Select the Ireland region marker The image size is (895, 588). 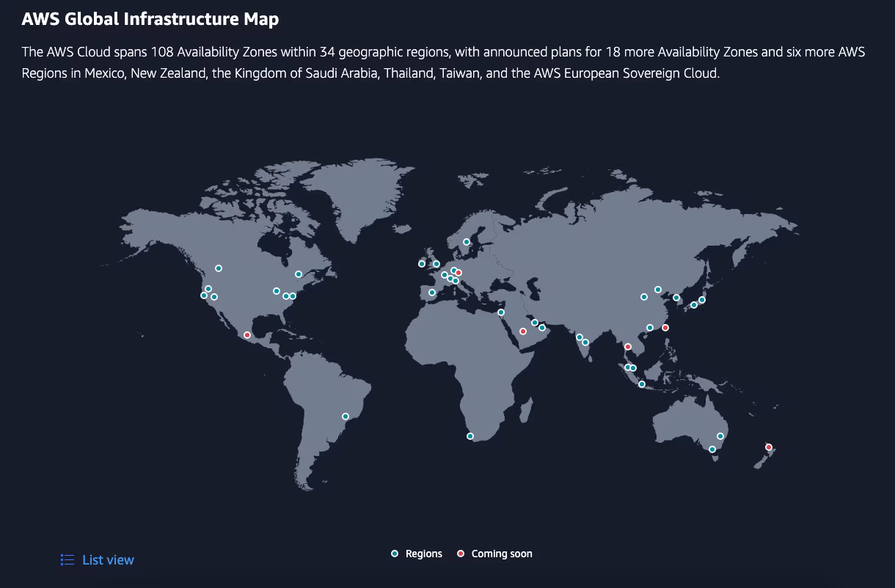[422, 264]
